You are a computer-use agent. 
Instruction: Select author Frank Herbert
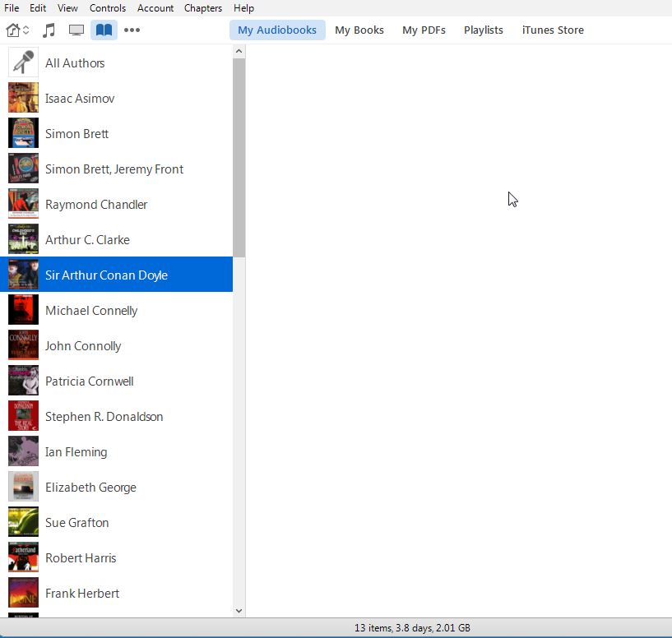pyautogui.click(x=116, y=593)
